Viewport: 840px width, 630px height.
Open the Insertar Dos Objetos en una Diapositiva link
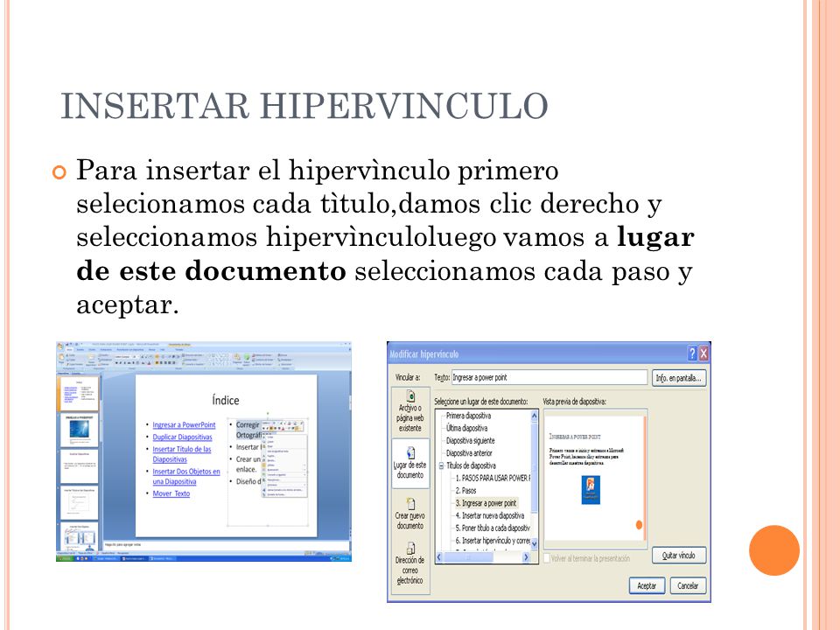click(185, 476)
